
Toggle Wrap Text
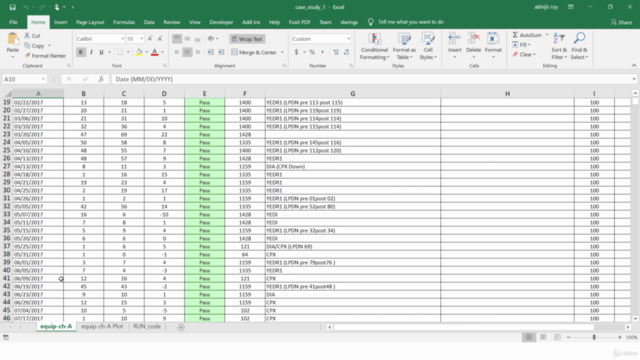click(x=247, y=39)
